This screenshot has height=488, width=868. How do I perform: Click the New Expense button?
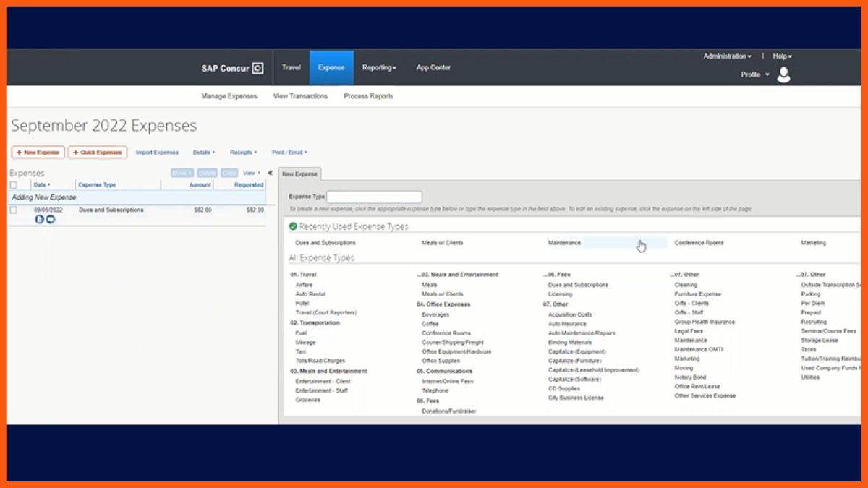coord(38,153)
